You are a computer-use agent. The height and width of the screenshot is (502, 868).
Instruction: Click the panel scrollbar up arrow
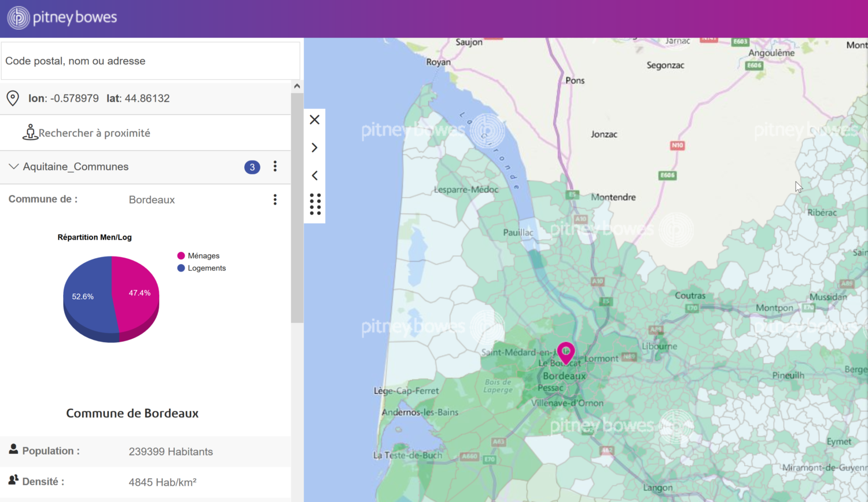297,86
